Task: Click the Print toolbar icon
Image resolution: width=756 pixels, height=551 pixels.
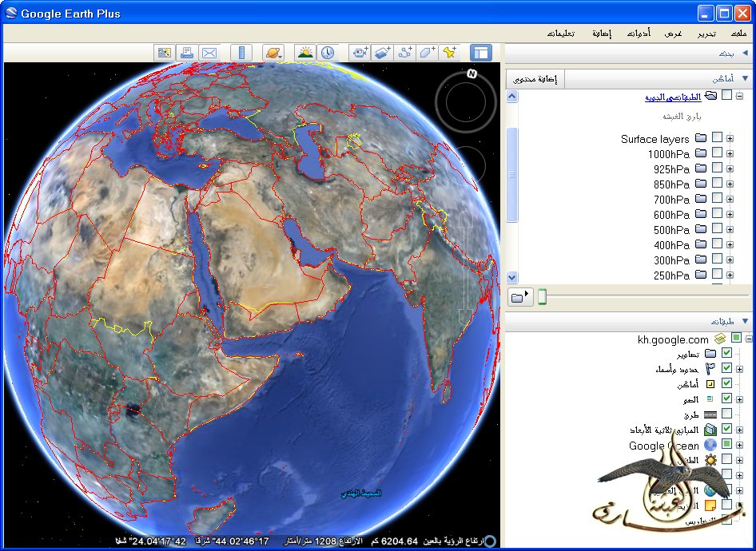Action: 186,53
